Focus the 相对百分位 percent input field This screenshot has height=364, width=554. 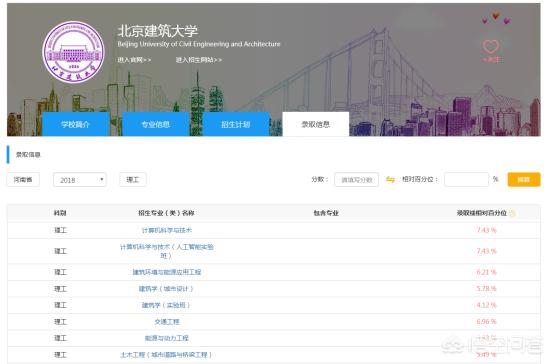466,180
